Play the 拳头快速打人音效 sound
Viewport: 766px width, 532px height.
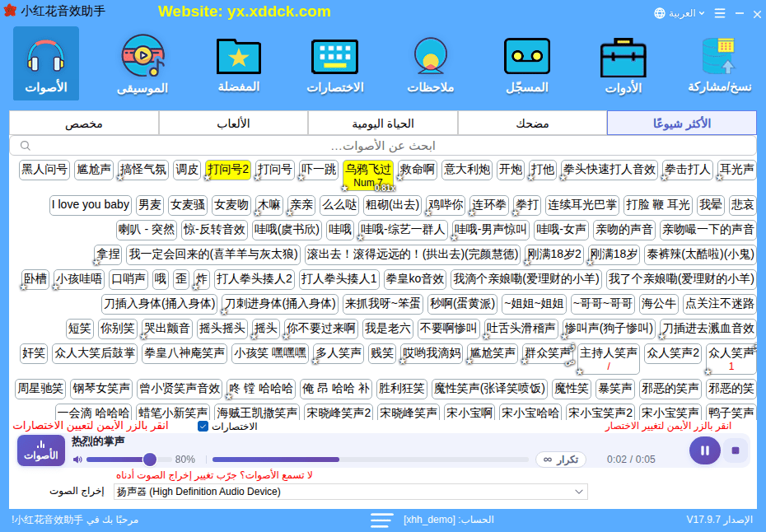coord(610,170)
